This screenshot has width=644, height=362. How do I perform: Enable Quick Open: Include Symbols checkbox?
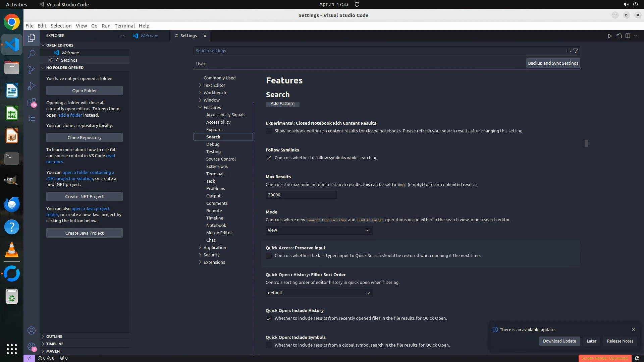pos(269,345)
